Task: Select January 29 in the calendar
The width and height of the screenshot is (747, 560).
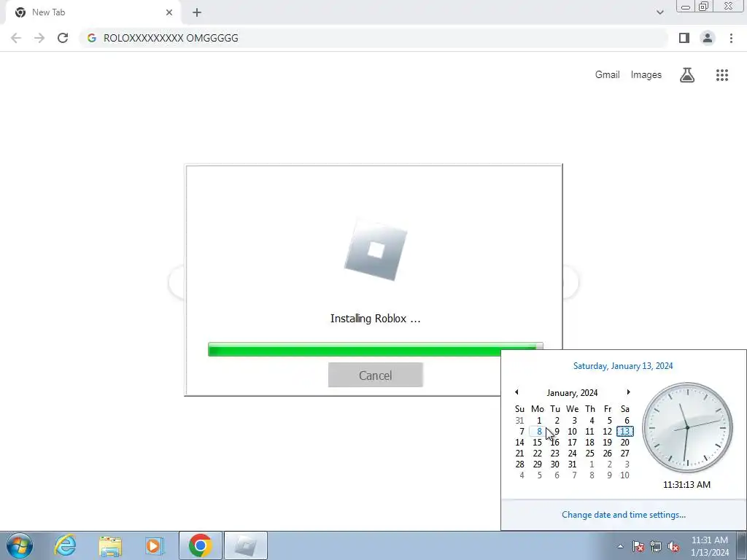Action: [538, 464]
